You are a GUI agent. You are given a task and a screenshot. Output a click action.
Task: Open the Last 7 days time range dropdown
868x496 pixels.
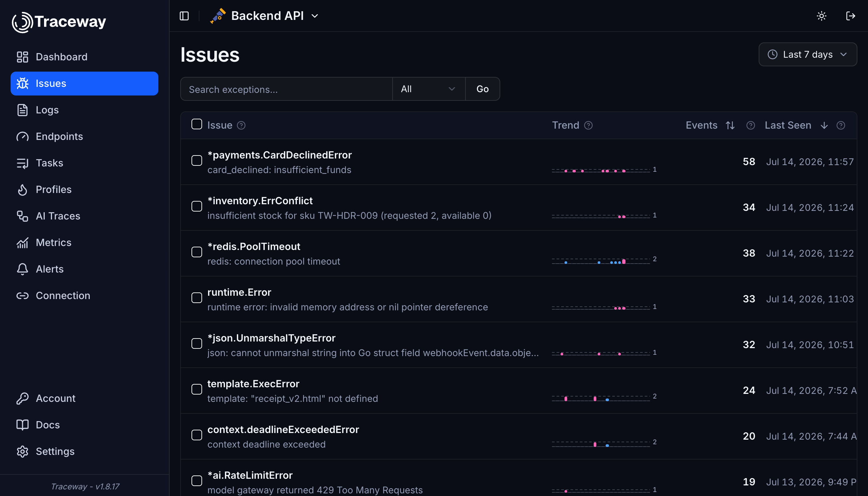click(807, 54)
